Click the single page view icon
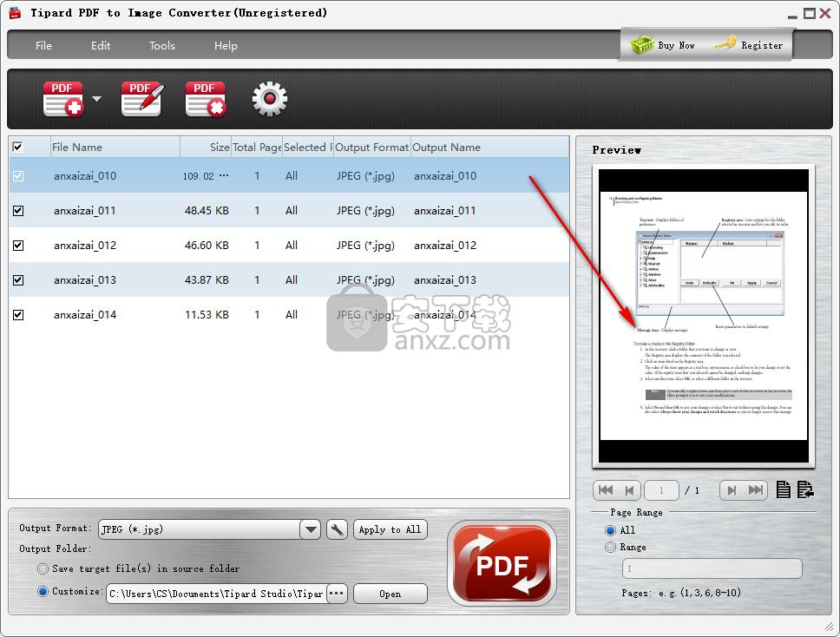 pos(784,489)
